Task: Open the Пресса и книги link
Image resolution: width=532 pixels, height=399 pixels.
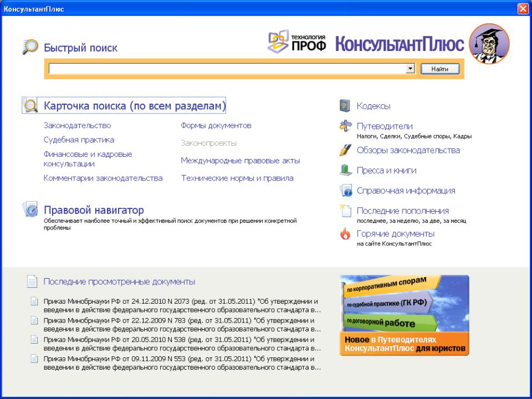Action: 386,170
